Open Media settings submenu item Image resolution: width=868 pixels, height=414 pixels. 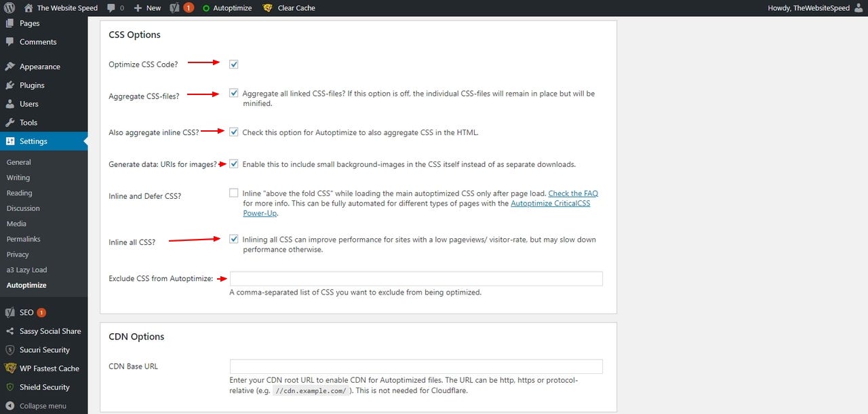tap(16, 224)
